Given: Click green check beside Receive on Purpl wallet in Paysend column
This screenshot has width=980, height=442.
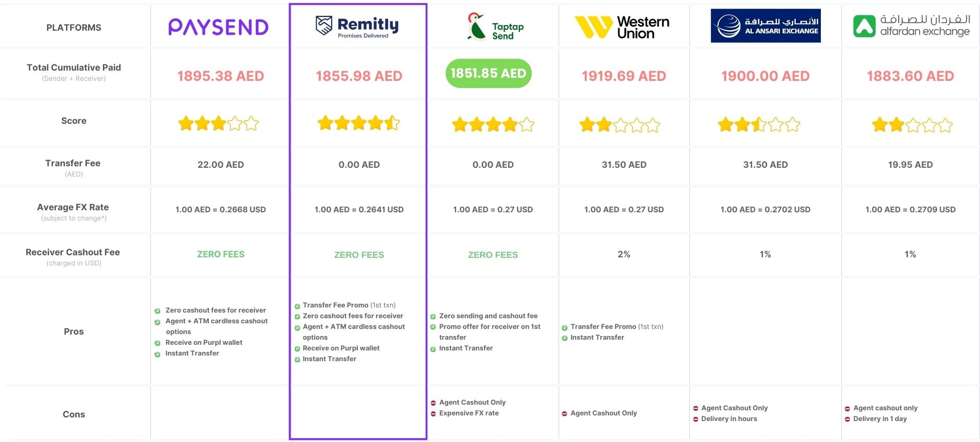Looking at the screenshot, I should point(158,343).
